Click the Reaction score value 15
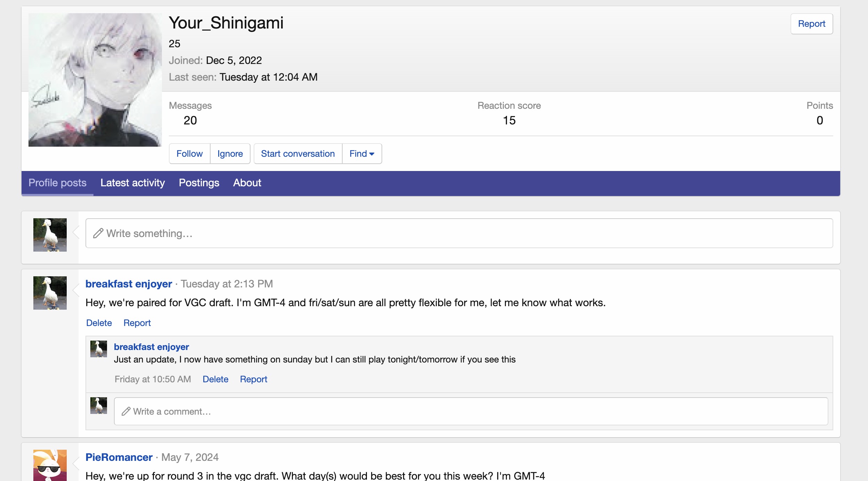Viewport: 868px width, 481px height. (x=509, y=120)
